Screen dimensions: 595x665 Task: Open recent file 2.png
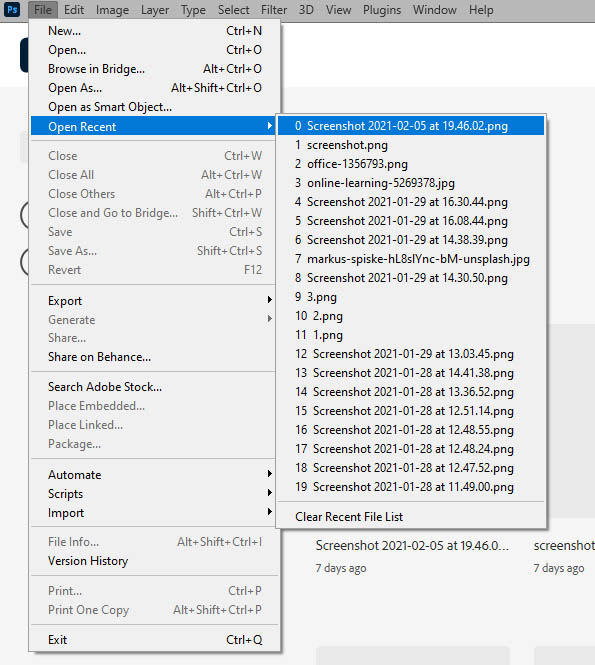pyautogui.click(x=411, y=316)
